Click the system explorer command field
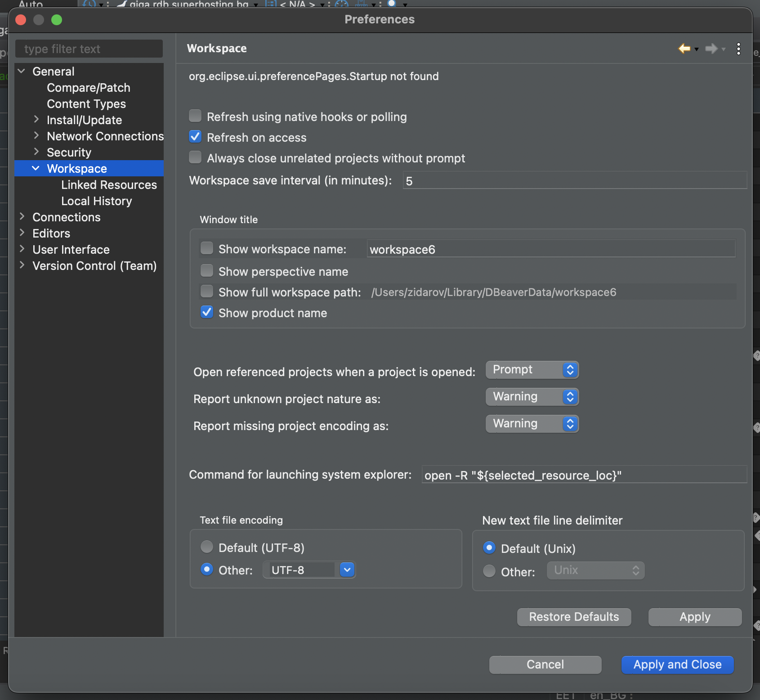The width and height of the screenshot is (760, 700). point(585,475)
